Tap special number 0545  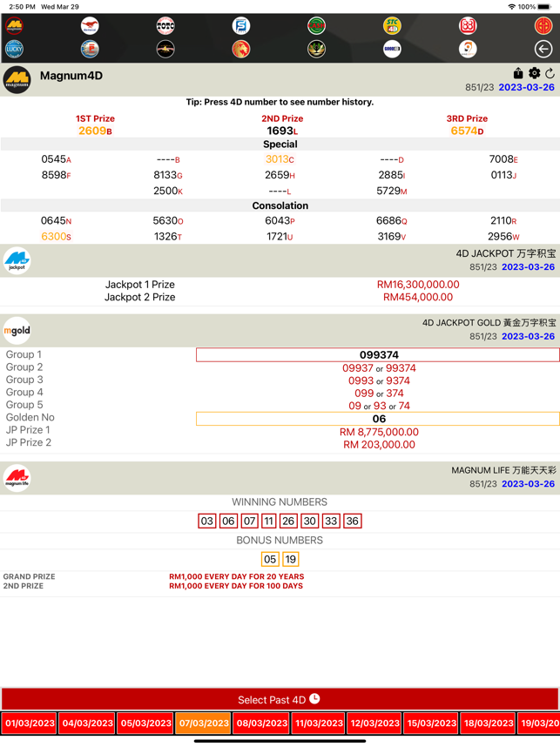(56, 159)
